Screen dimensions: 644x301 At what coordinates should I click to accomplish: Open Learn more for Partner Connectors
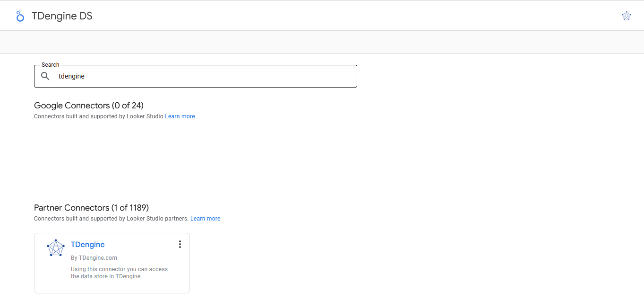click(205, 219)
